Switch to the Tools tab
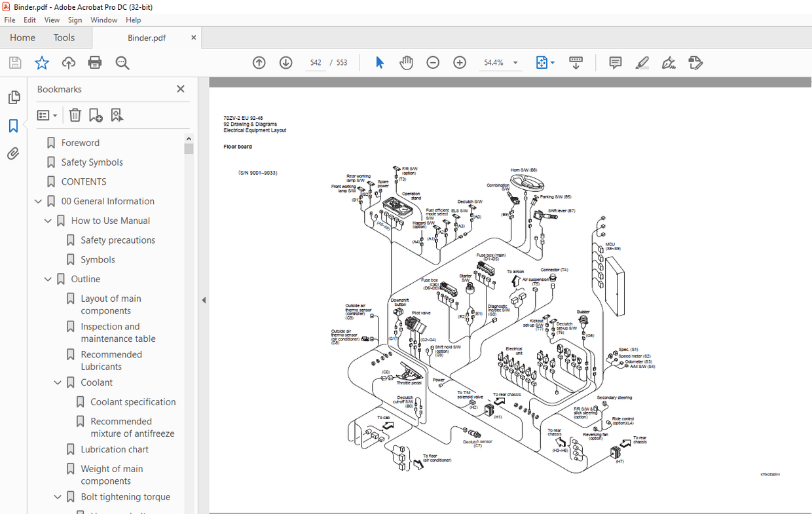The height and width of the screenshot is (514, 812). (64, 37)
